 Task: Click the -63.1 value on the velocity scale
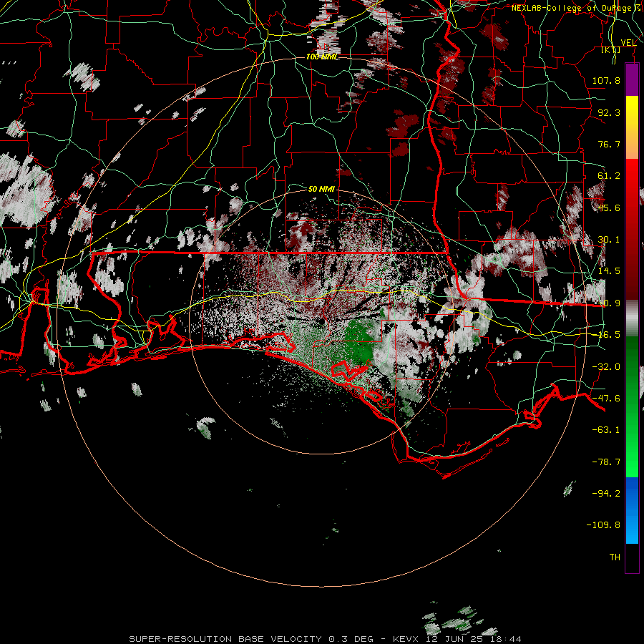tap(606, 430)
